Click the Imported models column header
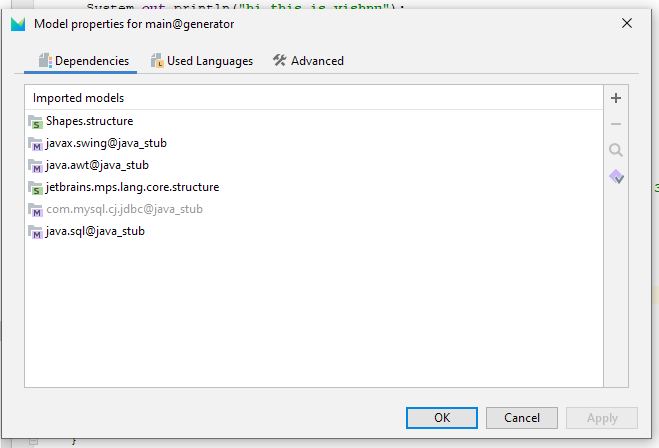 coord(78,98)
